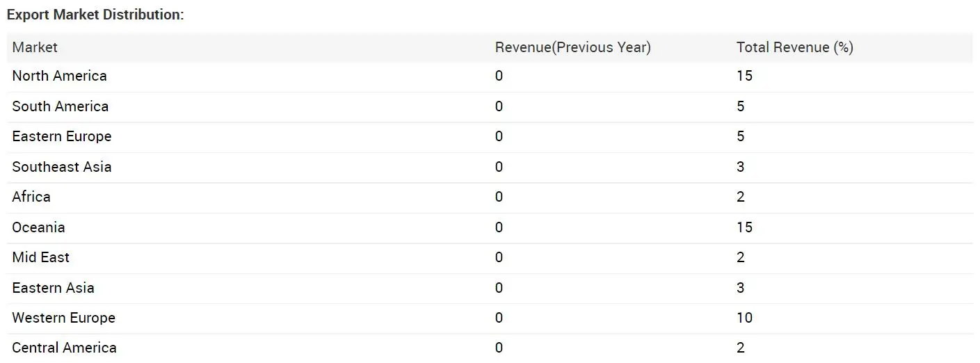Select the Oceania market cell

point(38,227)
